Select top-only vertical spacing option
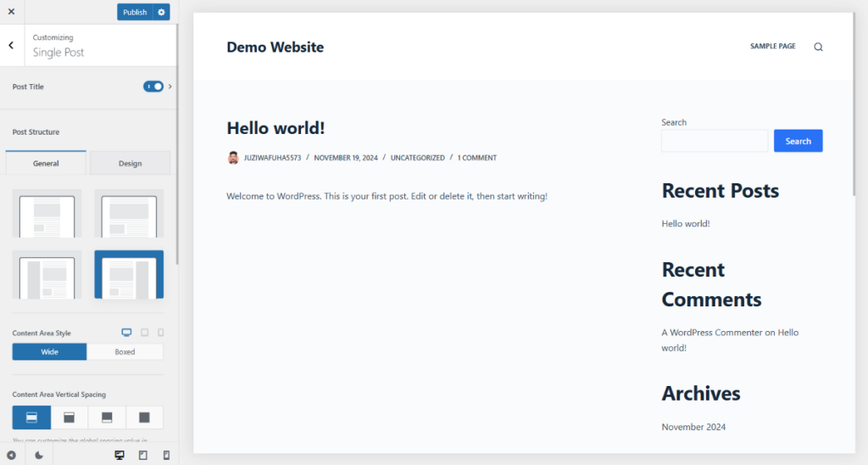The height and width of the screenshot is (465, 868). click(x=70, y=417)
